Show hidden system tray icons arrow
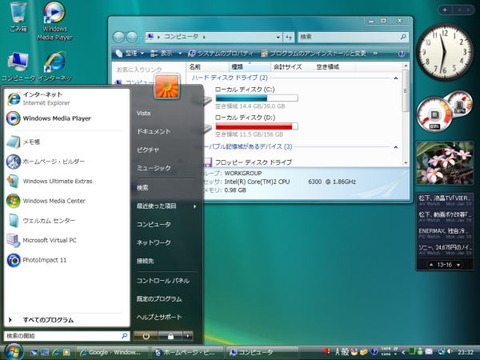This screenshot has width=480, height=360. point(403,352)
